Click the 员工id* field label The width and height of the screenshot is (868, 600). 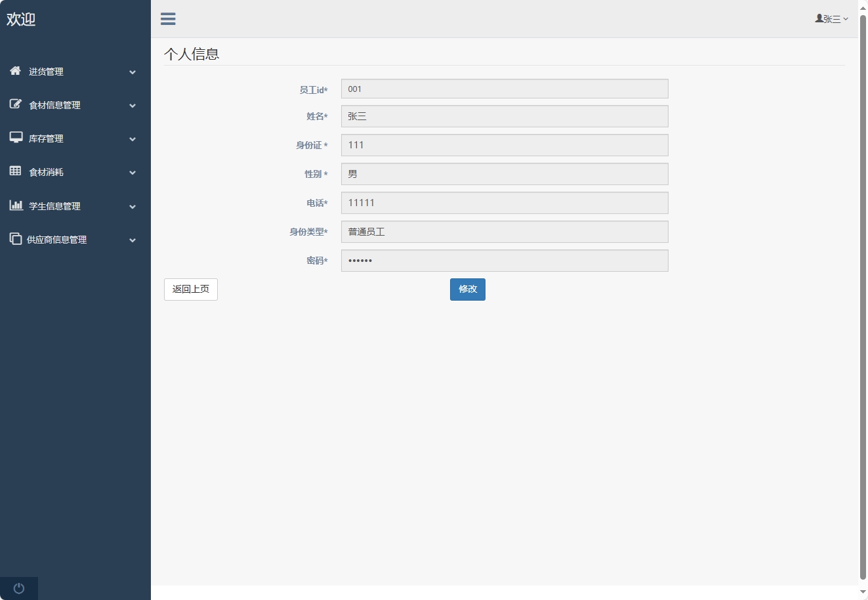(314, 90)
